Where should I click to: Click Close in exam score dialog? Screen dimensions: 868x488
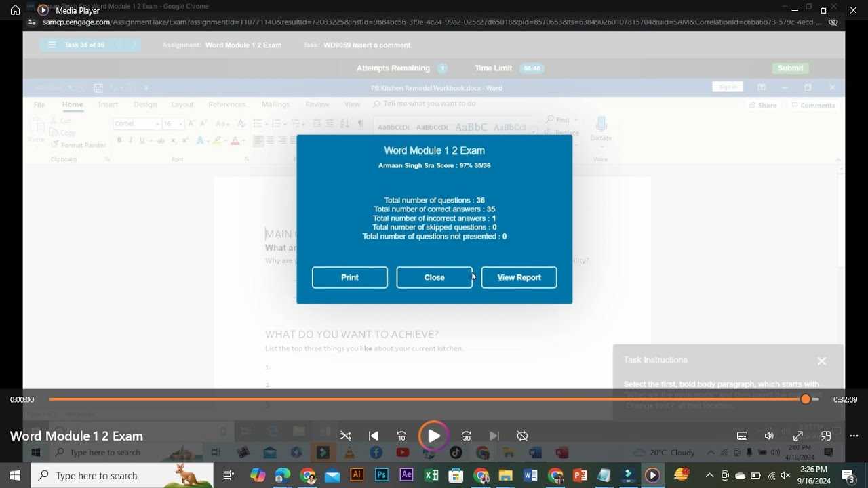click(x=434, y=277)
